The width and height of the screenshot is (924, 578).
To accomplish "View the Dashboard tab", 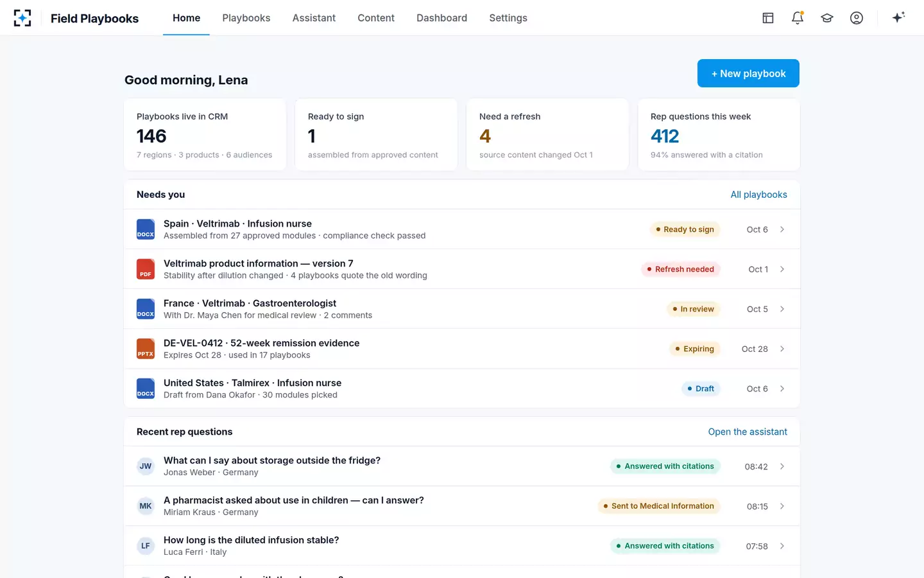I will click(441, 18).
